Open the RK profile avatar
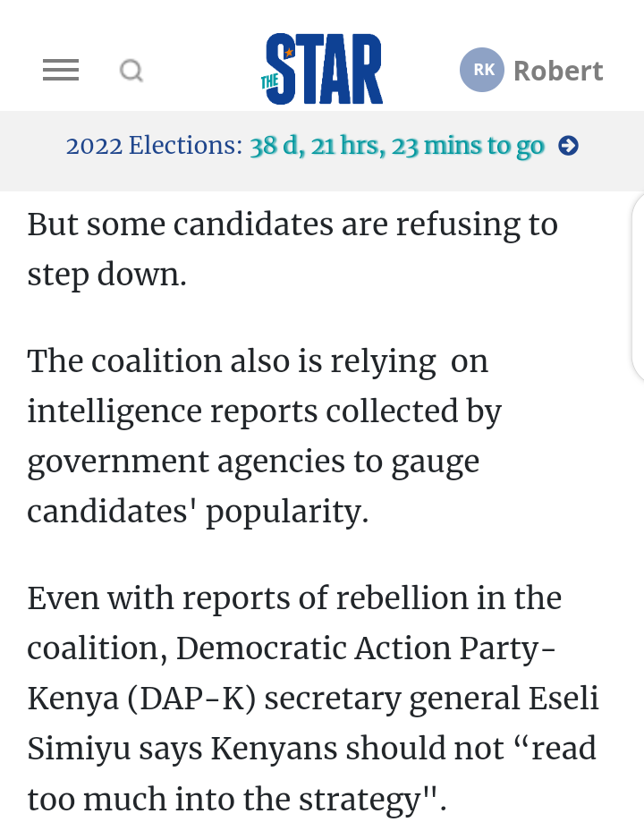Screen dimensions: 644x839 pos(482,70)
